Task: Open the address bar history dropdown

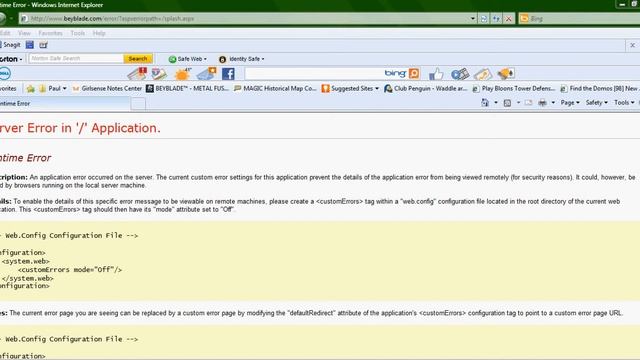Action: pyautogui.click(x=473, y=18)
